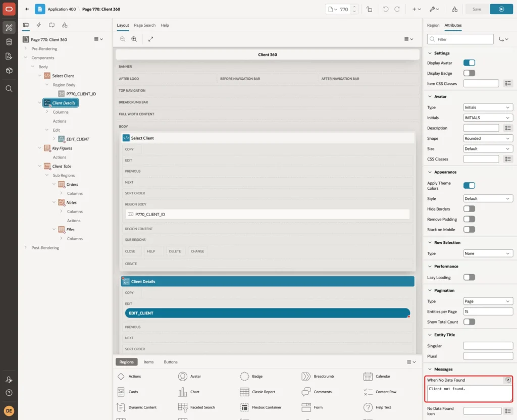Toggle the Display Badge switch
517x420 pixels.
click(x=469, y=73)
